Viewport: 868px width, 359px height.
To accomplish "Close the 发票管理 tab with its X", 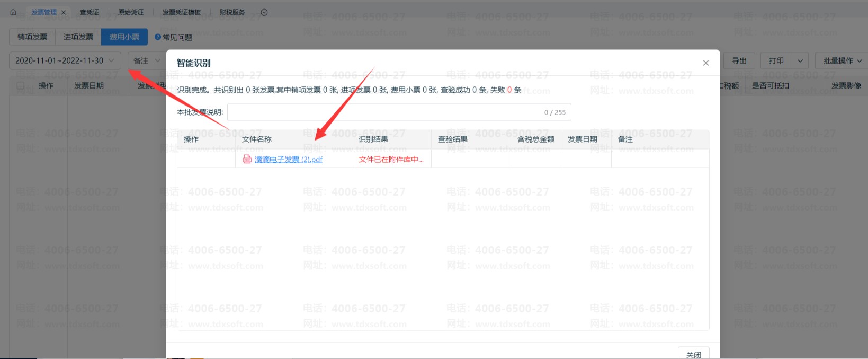I will (64, 12).
